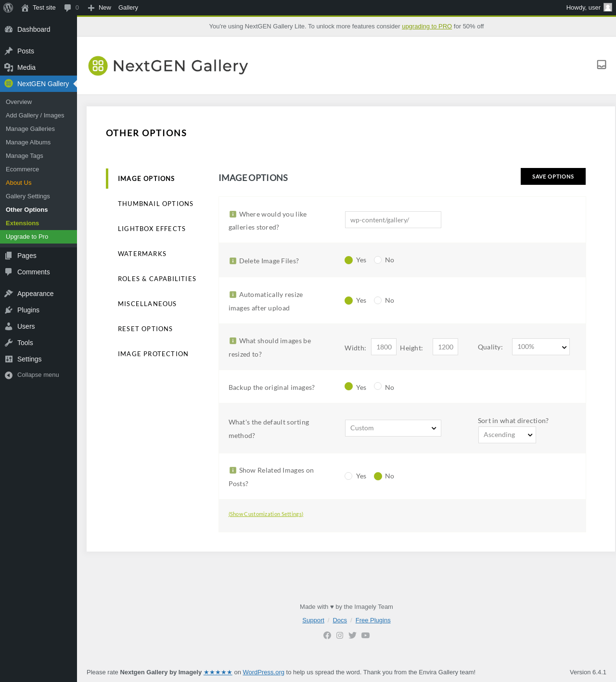Click the Appearance paintbrush icon
The width and height of the screenshot is (616, 682).
click(x=9, y=294)
